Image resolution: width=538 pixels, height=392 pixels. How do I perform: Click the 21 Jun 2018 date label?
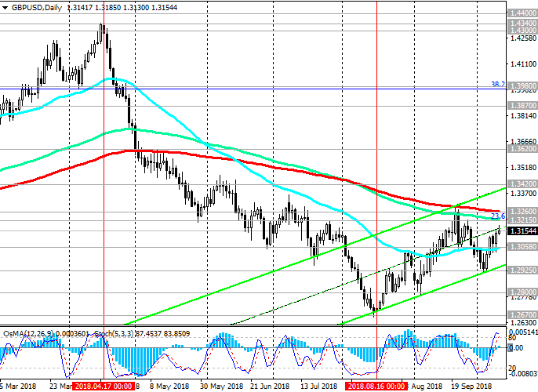click(270, 387)
